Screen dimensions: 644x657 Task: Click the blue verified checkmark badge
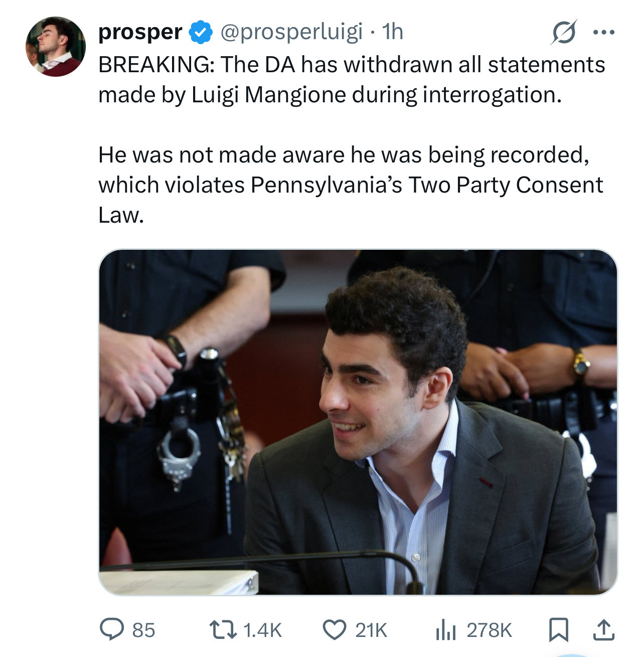pos(200,33)
